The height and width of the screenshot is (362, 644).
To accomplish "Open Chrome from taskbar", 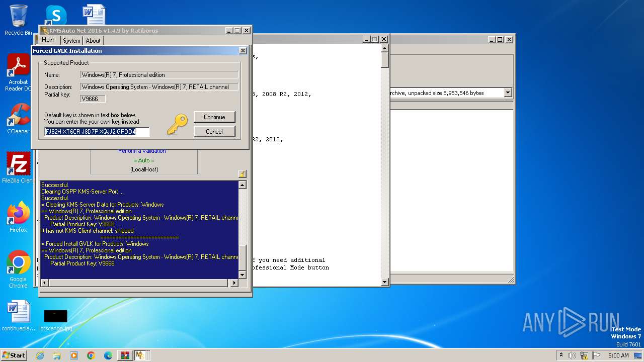I will tap(91, 355).
